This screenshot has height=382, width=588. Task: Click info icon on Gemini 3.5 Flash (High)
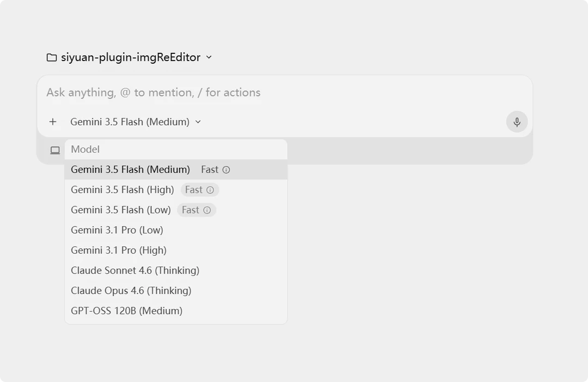(210, 190)
